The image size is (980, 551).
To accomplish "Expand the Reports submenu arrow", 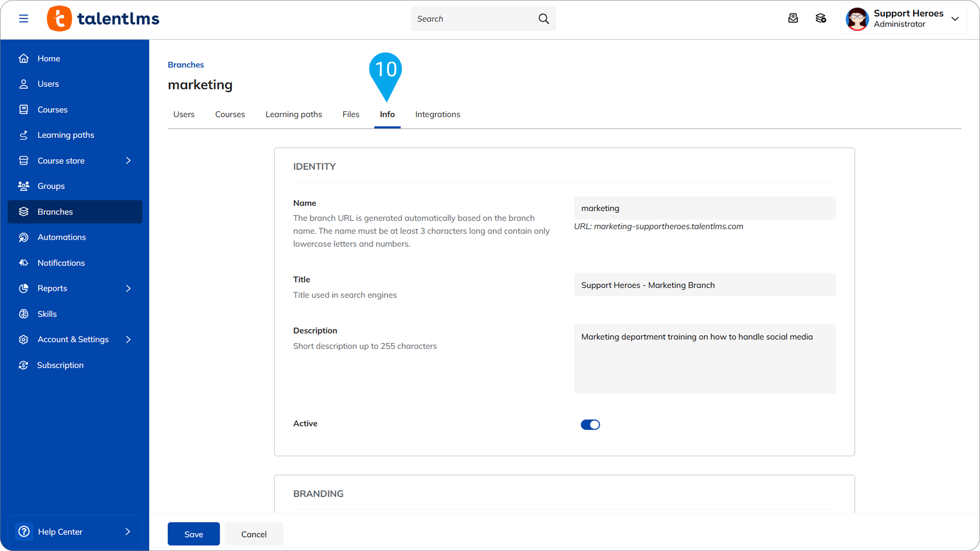I will [x=128, y=288].
